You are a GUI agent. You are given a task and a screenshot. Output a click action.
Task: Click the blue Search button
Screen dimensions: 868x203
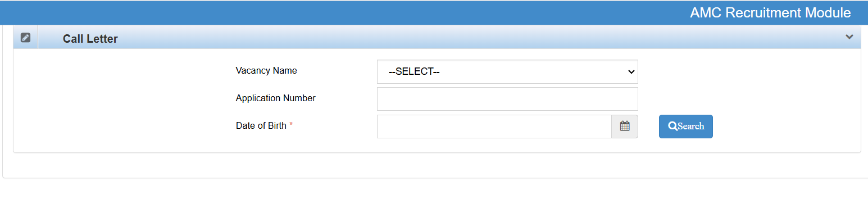(685, 127)
